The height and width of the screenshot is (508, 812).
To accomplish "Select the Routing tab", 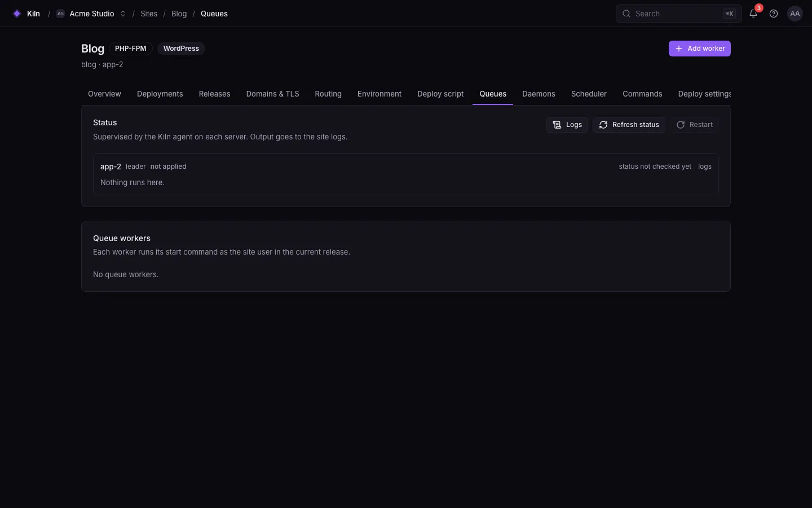I will tap(328, 94).
